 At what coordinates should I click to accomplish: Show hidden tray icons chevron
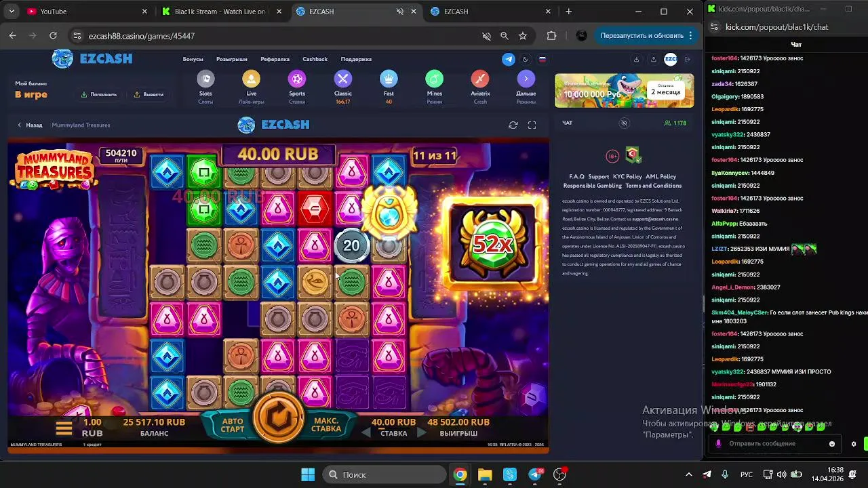(689, 474)
